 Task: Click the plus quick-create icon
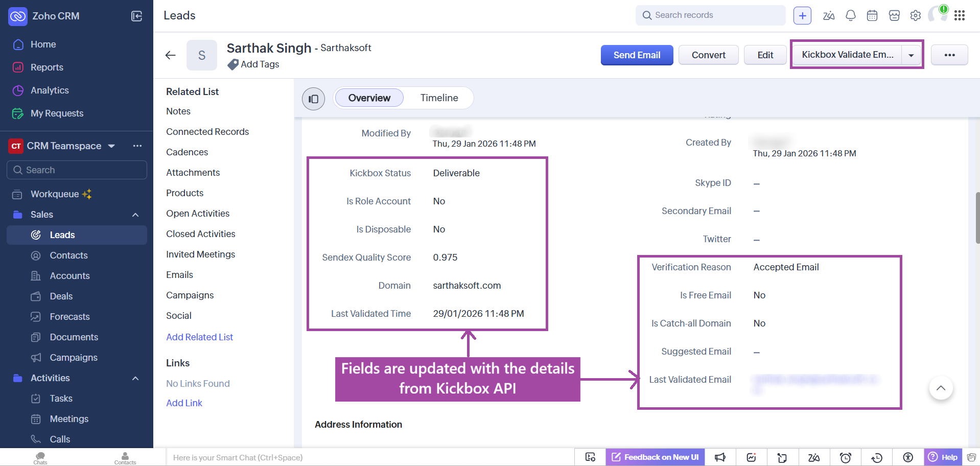802,15
